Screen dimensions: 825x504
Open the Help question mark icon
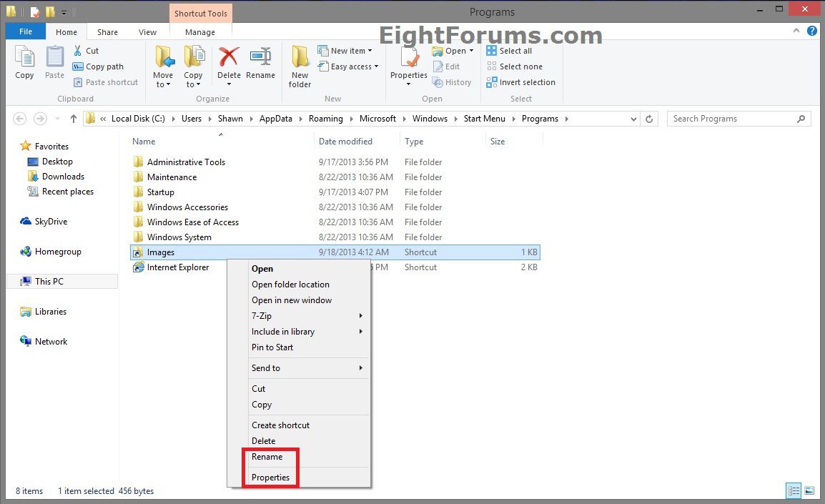pyautogui.click(x=812, y=31)
